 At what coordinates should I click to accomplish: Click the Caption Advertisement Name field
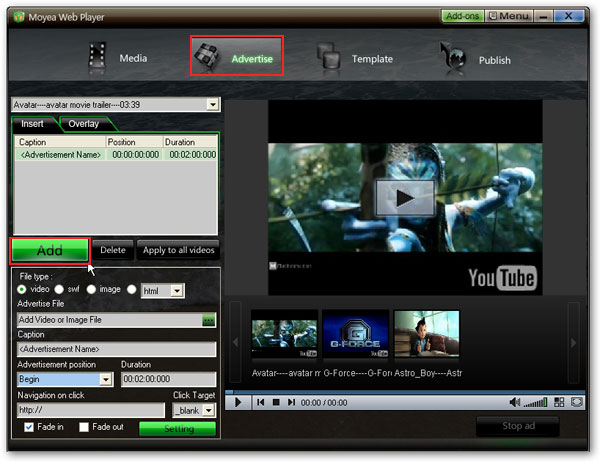(116, 349)
